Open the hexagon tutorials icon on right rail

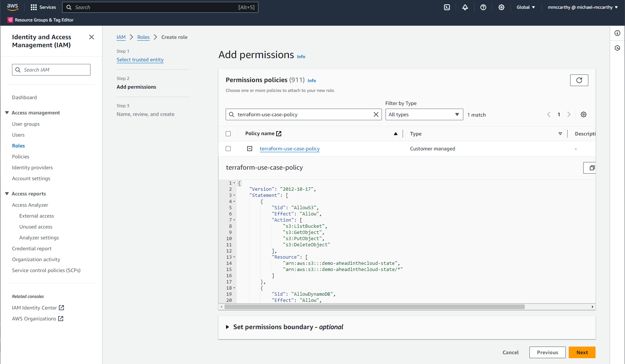[x=617, y=48]
